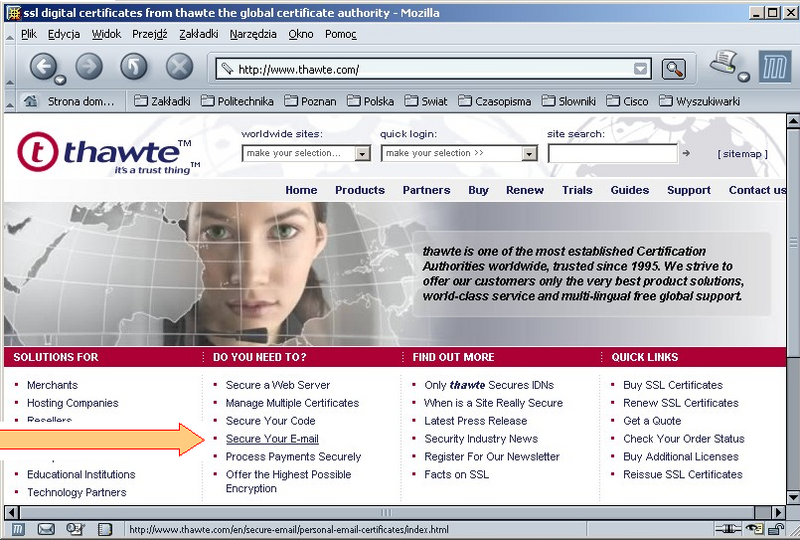Open the Back button history dropdown arrow
Image resolution: width=800 pixels, height=540 pixels.
(x=61, y=80)
